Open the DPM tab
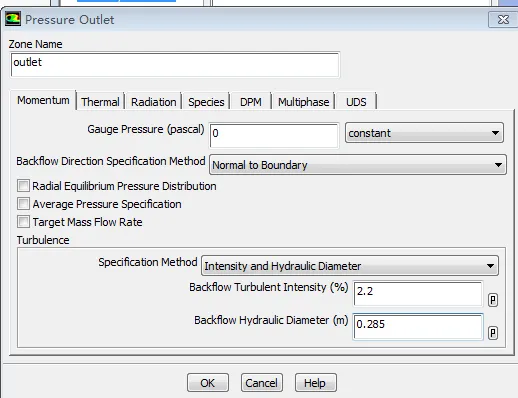 [251, 102]
